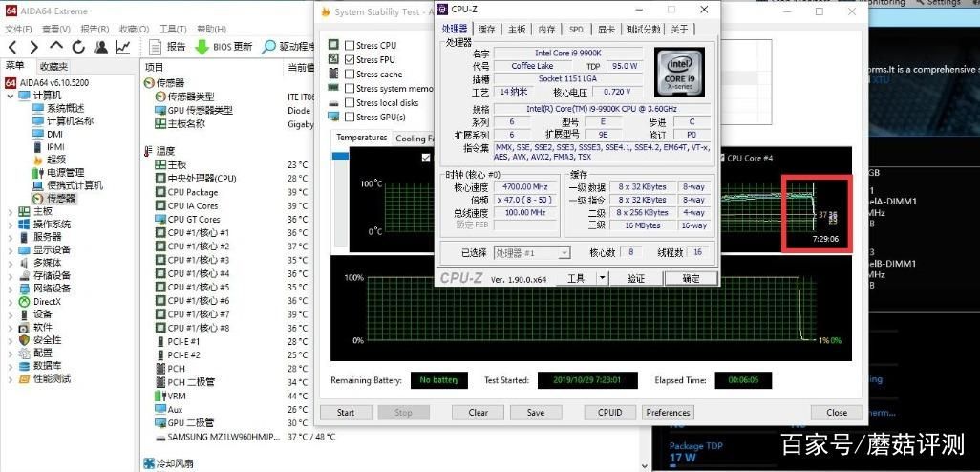Image resolution: width=980 pixels, height=472 pixels.
Task: Click the 性能测试 benchmark icon in tree
Action: pyautogui.click(x=25, y=379)
